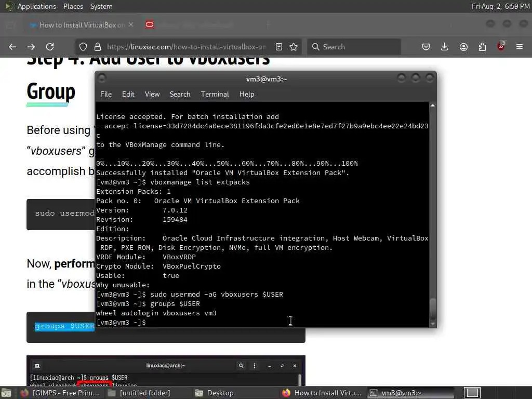The width and height of the screenshot is (532, 399).
Task: Open the terminal Help menu
Action: click(x=247, y=95)
